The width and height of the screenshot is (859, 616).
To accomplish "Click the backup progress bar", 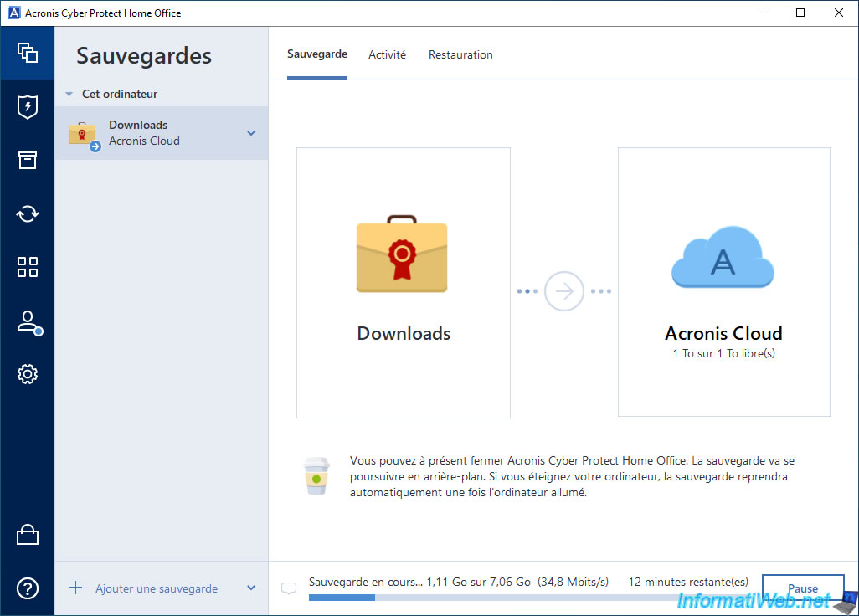I will point(529,598).
